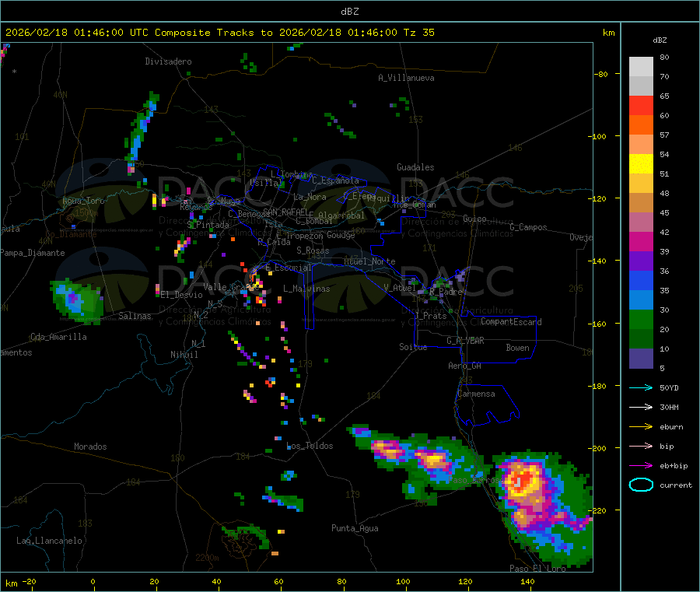Click the dBZ title at top

point(349,12)
